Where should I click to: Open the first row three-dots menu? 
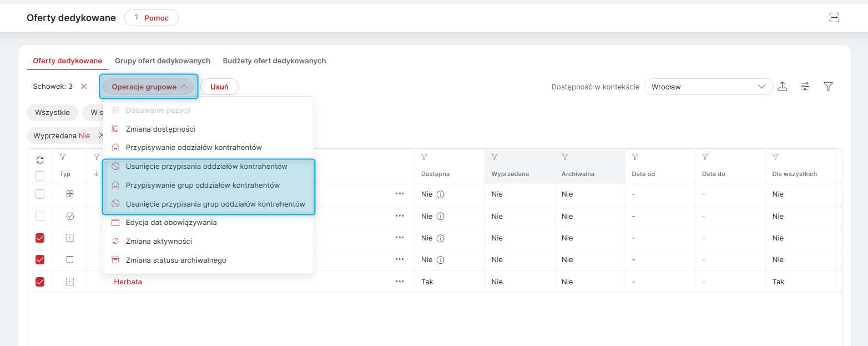(400, 194)
